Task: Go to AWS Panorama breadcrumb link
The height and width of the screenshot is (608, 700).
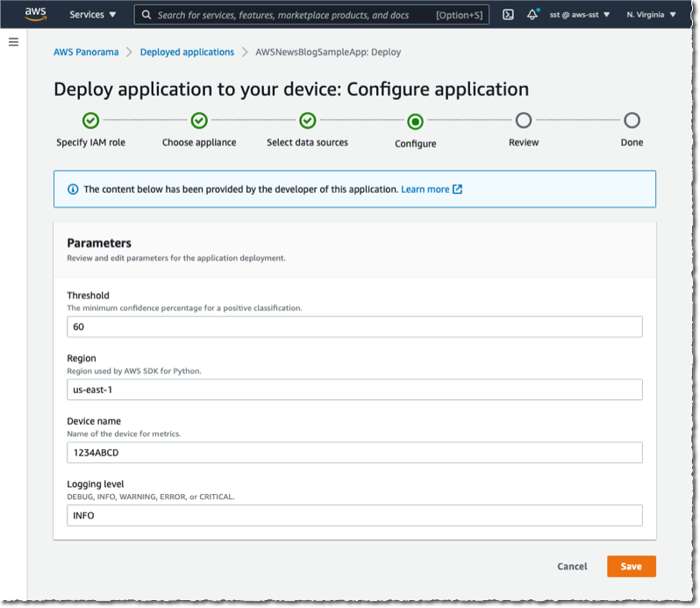Action: 86,53
